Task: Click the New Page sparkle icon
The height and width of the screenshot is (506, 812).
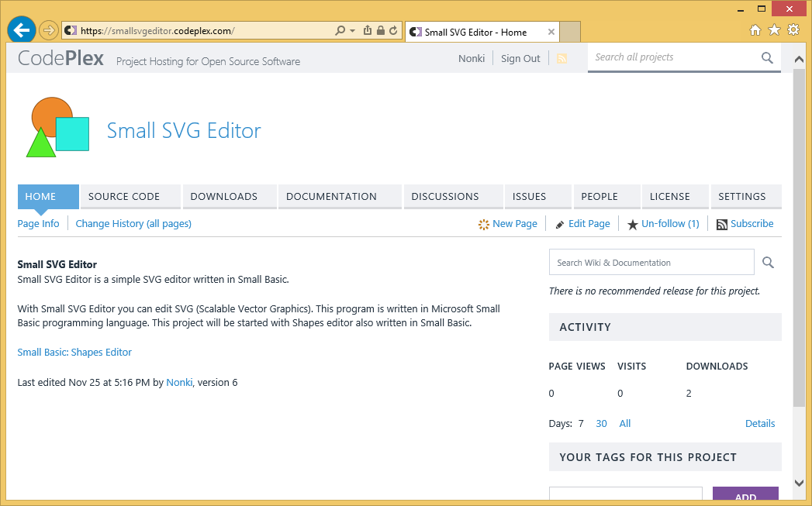Action: point(484,225)
